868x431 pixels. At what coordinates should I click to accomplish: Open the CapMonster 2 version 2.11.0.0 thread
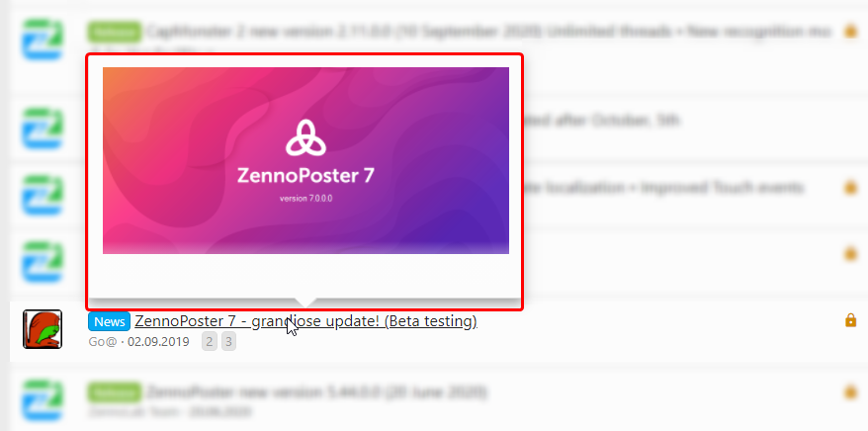[x=488, y=33]
